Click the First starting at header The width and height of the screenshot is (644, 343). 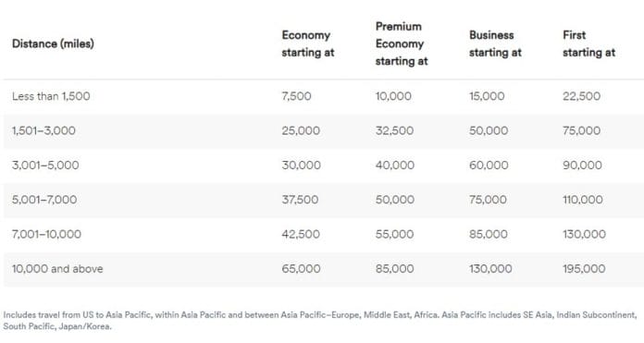589,43
